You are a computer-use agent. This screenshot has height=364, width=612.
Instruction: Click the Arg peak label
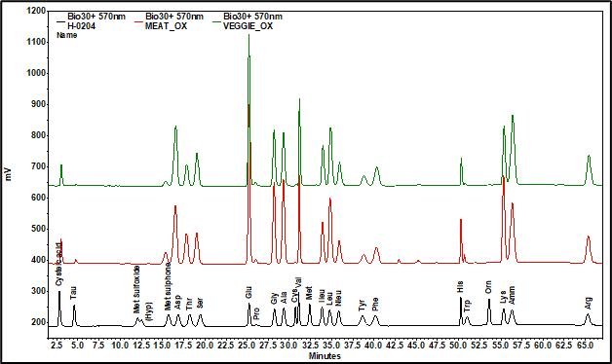(x=589, y=304)
